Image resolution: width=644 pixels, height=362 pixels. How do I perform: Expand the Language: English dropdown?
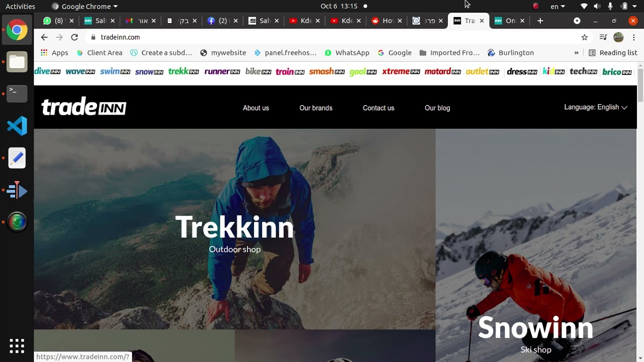click(596, 107)
